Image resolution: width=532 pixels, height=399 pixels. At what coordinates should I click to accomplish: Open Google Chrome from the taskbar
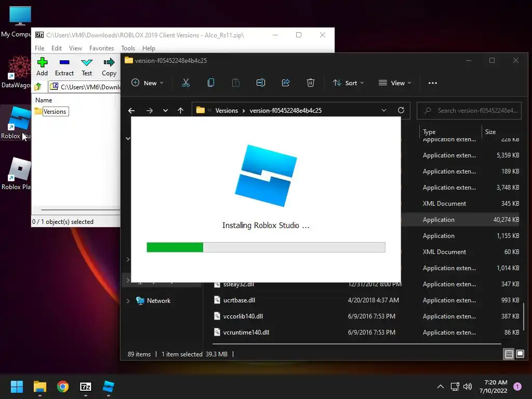(63, 387)
